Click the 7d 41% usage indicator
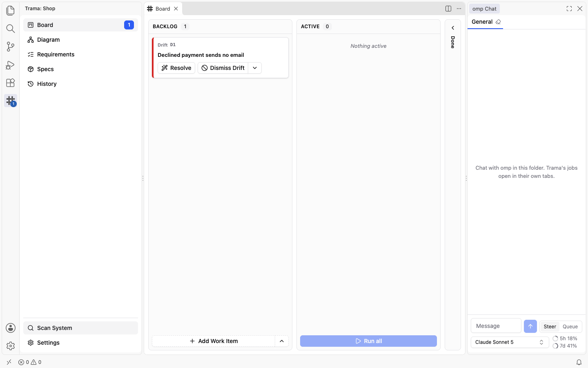588x368 pixels. (x=565, y=346)
